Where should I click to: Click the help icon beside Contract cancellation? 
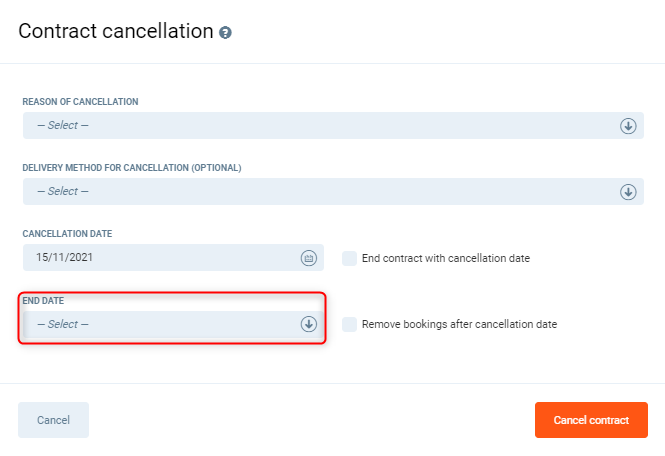[x=226, y=33]
